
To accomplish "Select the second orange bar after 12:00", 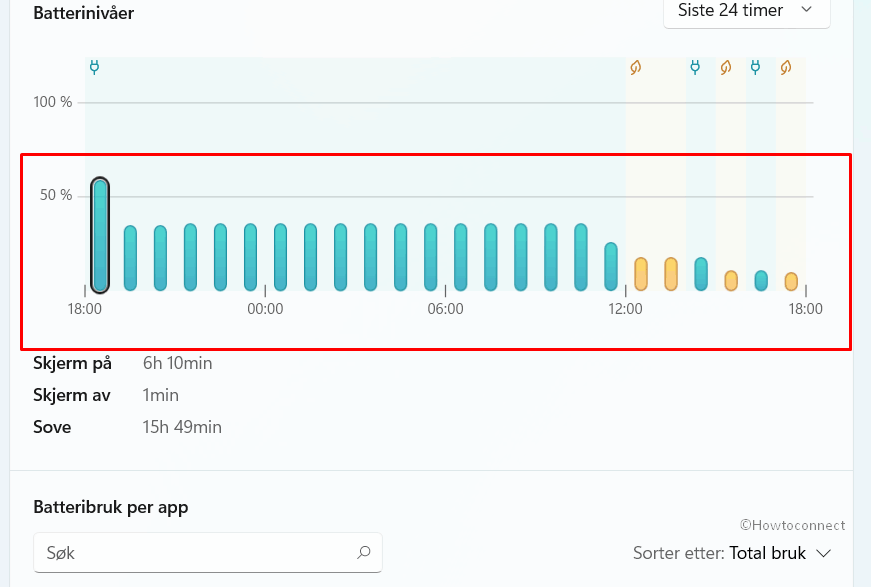I will [671, 273].
